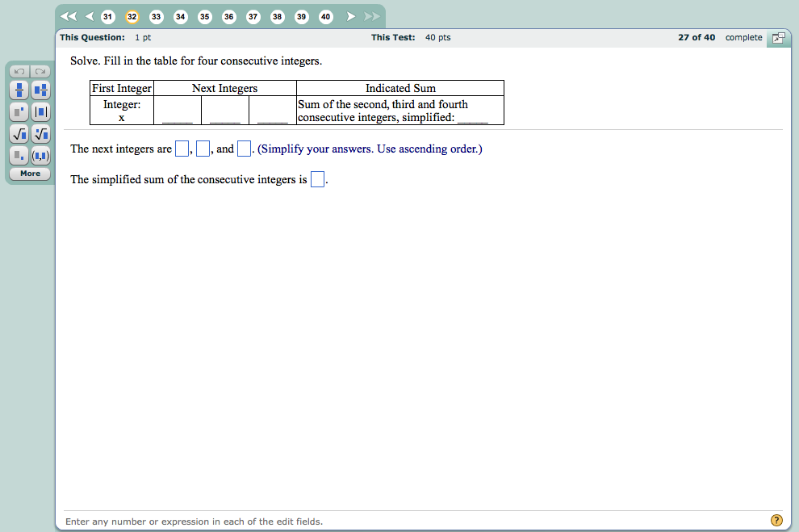This screenshot has height=532, width=799.
Task: Go to question 33
Action: [156, 16]
